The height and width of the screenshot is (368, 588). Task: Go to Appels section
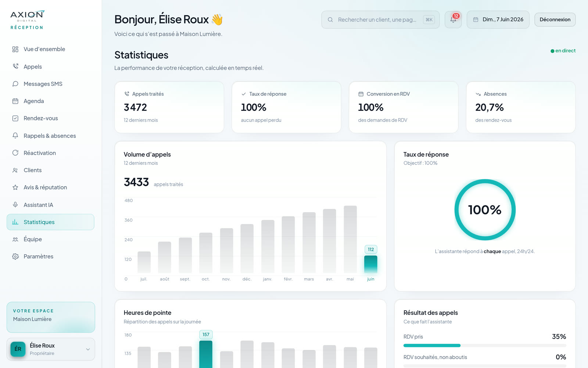click(50, 67)
